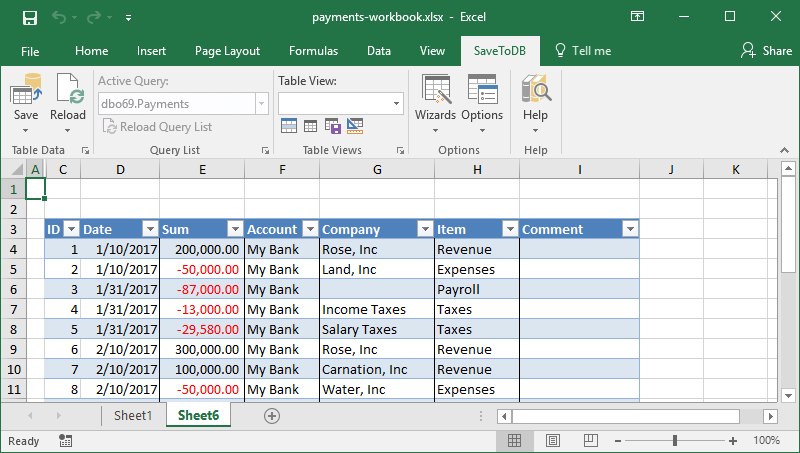Expand the Table View combo box

(x=396, y=104)
